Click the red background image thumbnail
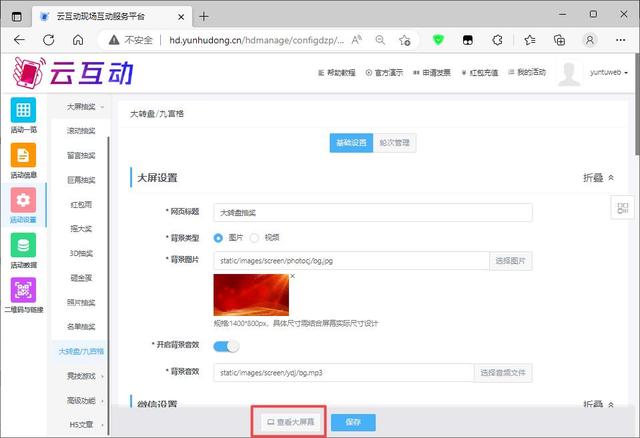The height and width of the screenshot is (438, 640). point(251,295)
